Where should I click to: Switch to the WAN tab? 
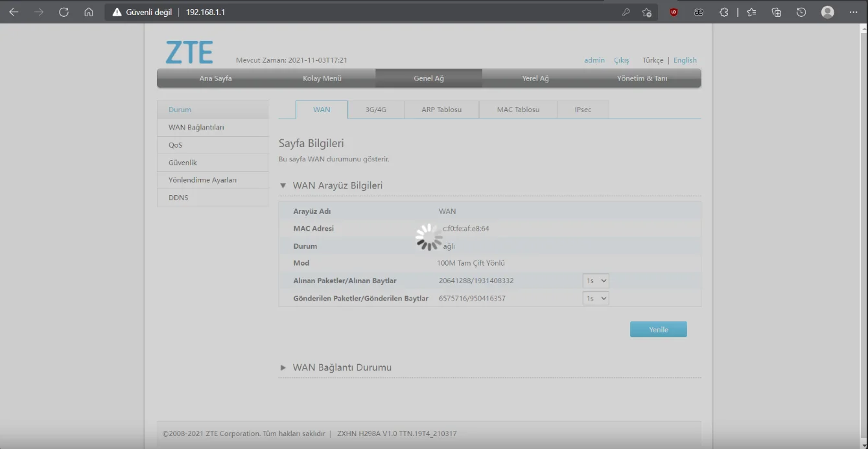click(322, 109)
